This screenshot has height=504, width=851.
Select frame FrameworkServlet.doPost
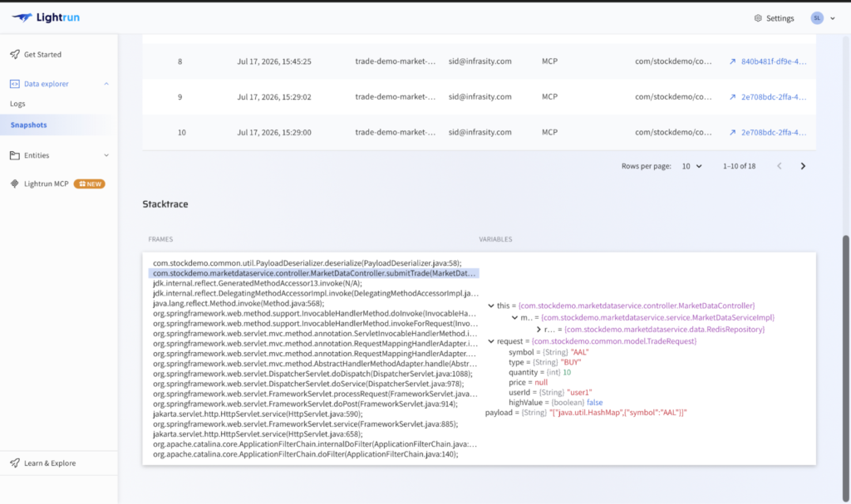[305, 404]
